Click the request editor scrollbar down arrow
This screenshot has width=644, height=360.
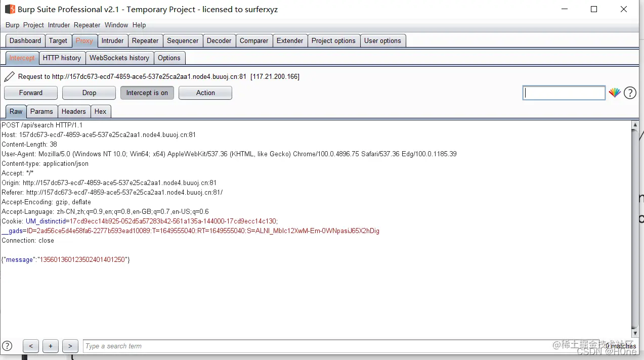coord(635,334)
